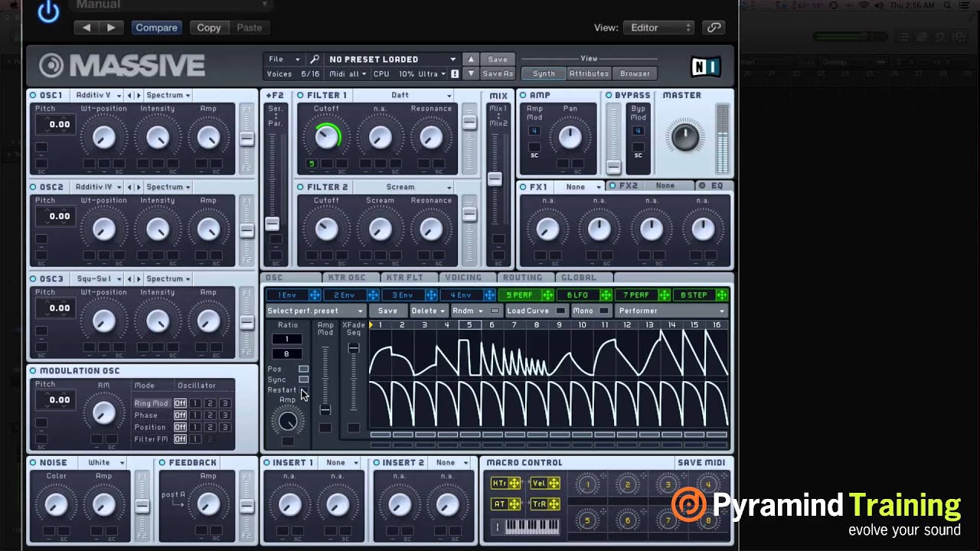Click the preset down arrow button
Screen dimensions: 980x551
pos(471,73)
